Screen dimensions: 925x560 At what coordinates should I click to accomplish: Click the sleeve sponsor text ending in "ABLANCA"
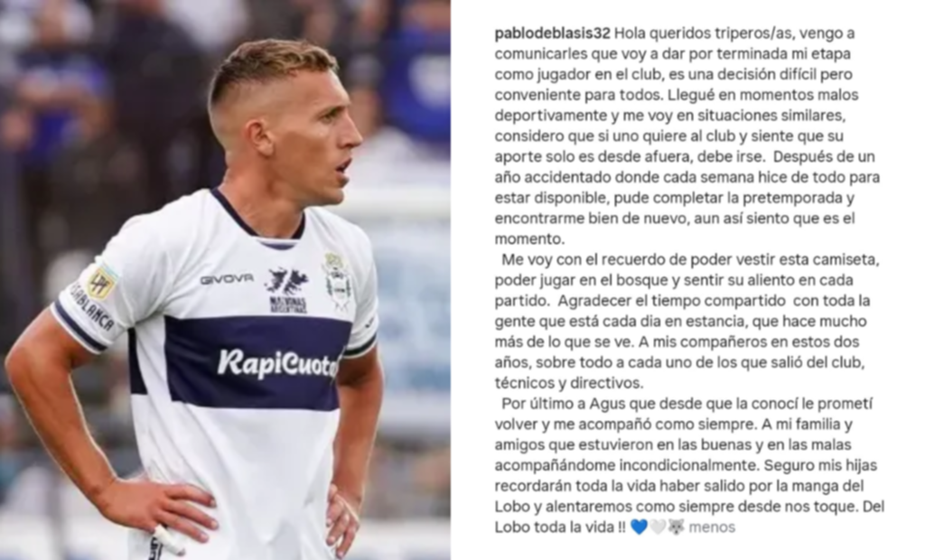coord(93,307)
